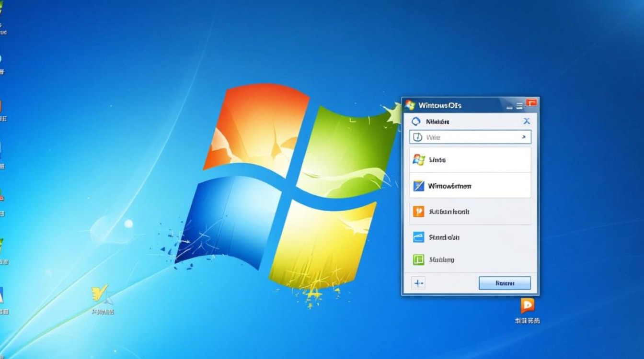
Task: Click the blue circular icon in dialog header
Action: 416,122
